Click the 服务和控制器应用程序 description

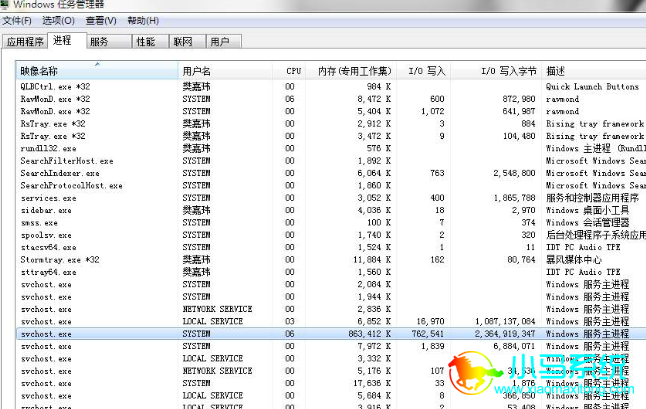[593, 198]
